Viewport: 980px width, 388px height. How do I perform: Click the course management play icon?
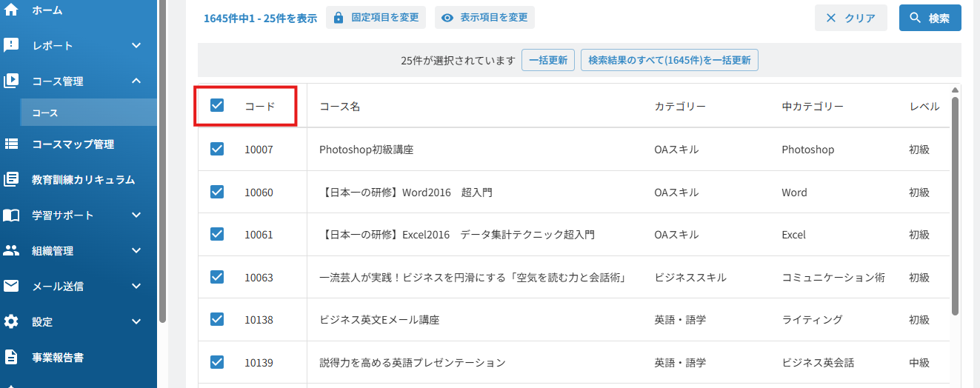pyautogui.click(x=11, y=81)
